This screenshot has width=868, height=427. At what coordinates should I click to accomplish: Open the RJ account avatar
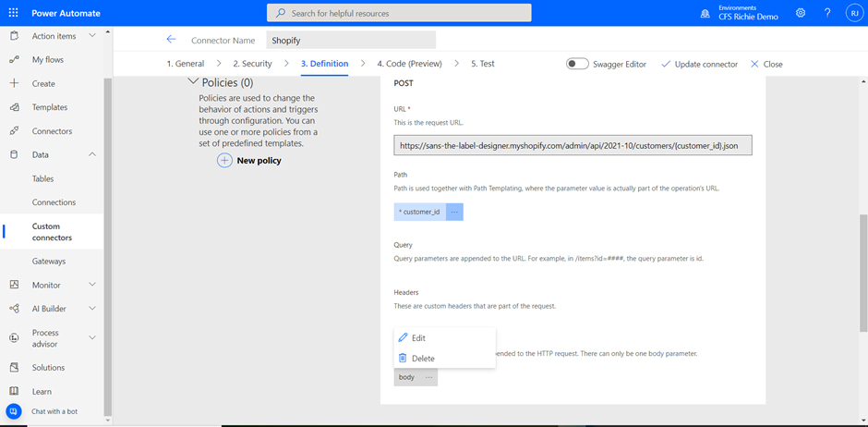coord(854,13)
